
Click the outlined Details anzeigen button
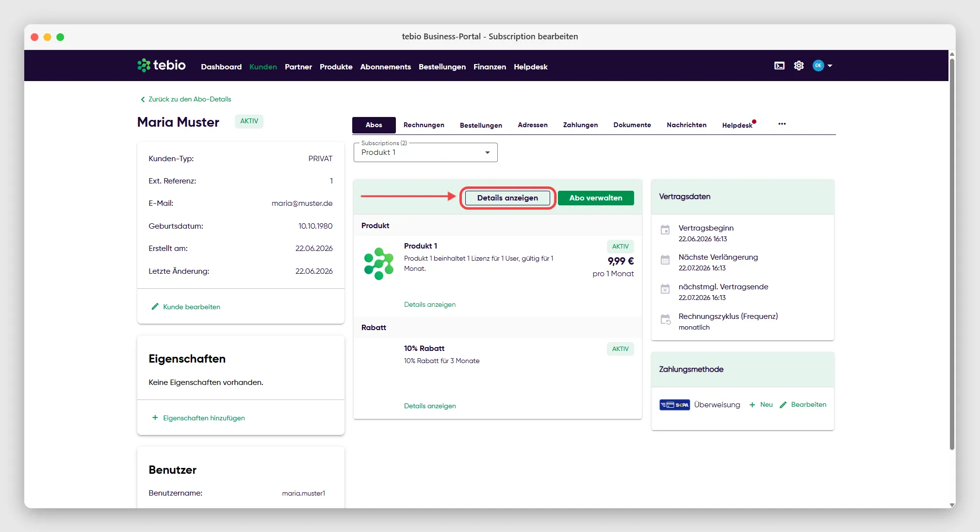point(507,198)
